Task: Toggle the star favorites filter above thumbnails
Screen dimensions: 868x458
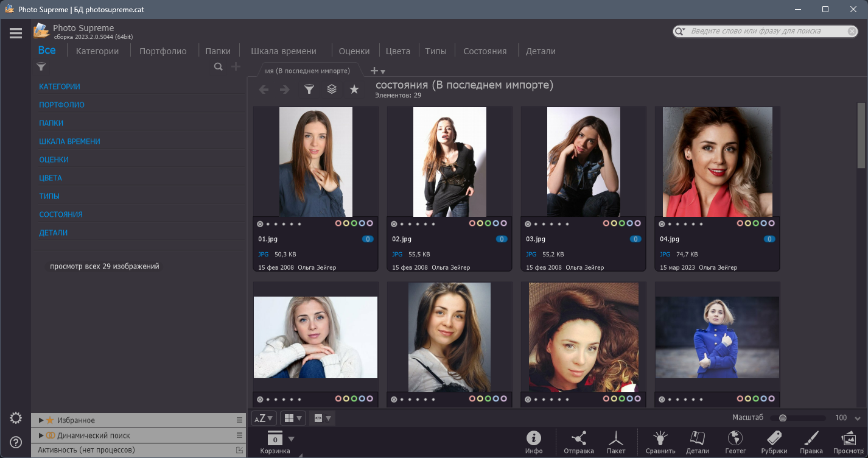Action: click(354, 89)
